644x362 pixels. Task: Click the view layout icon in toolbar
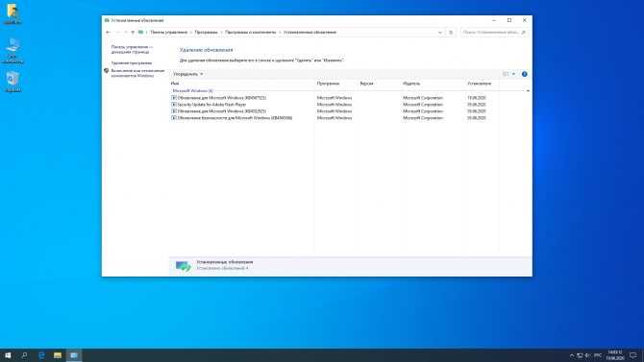pyautogui.click(x=506, y=74)
